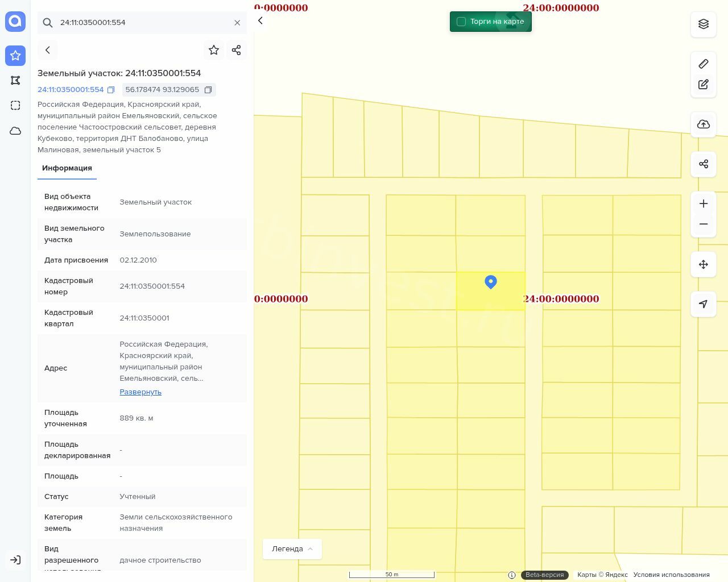Click the cloud upload icon on map
Screen dimensions: 728x582
click(x=704, y=124)
